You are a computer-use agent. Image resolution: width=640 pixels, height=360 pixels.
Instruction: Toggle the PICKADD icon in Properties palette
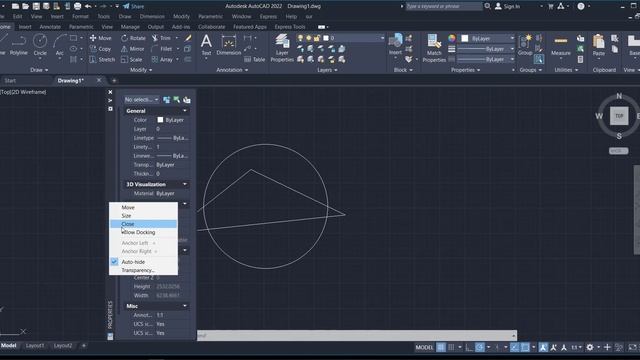(167, 100)
